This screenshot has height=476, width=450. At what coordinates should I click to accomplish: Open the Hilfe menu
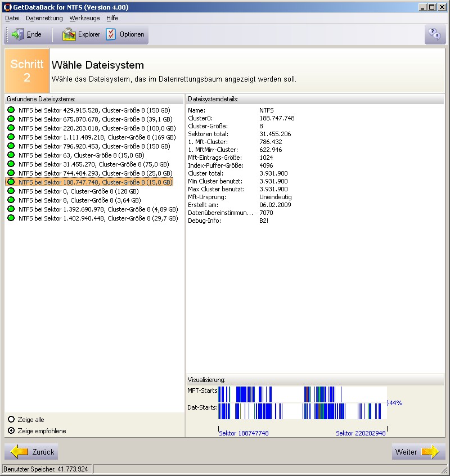pos(112,18)
